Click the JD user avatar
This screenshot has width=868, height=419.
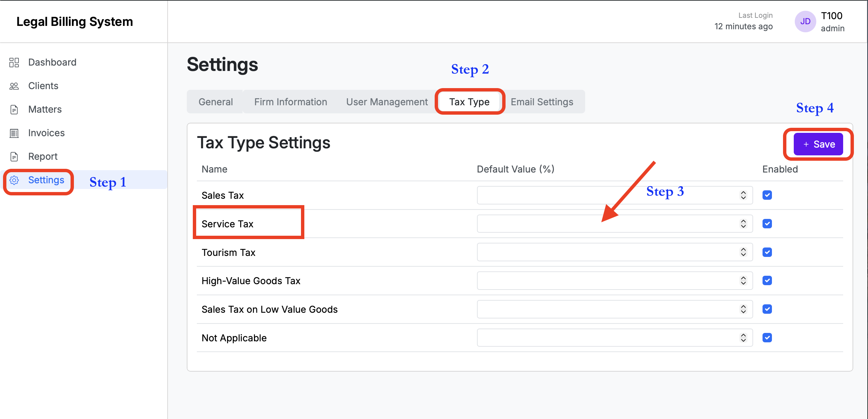pyautogui.click(x=805, y=22)
